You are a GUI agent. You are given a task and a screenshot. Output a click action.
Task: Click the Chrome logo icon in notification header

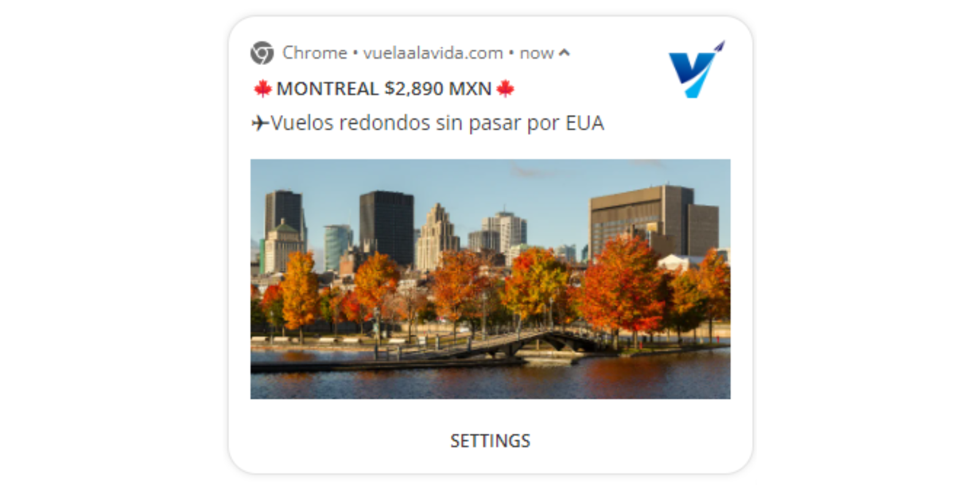point(262,53)
